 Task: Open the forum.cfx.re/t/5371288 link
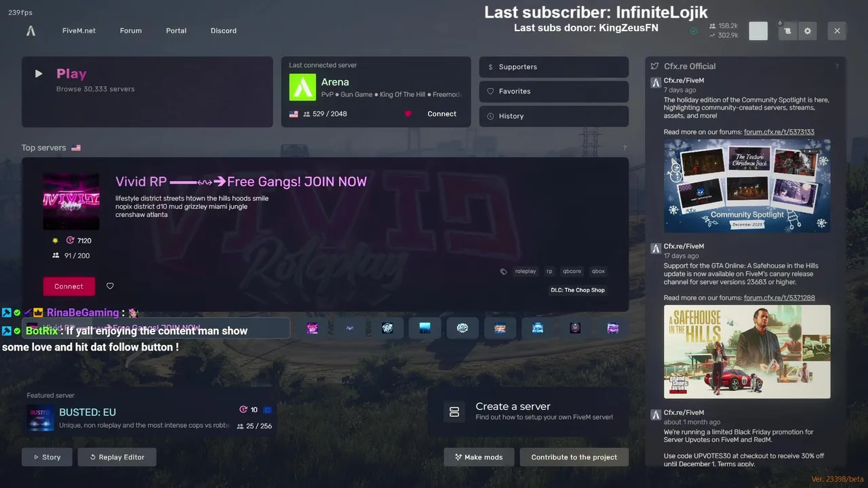(779, 298)
